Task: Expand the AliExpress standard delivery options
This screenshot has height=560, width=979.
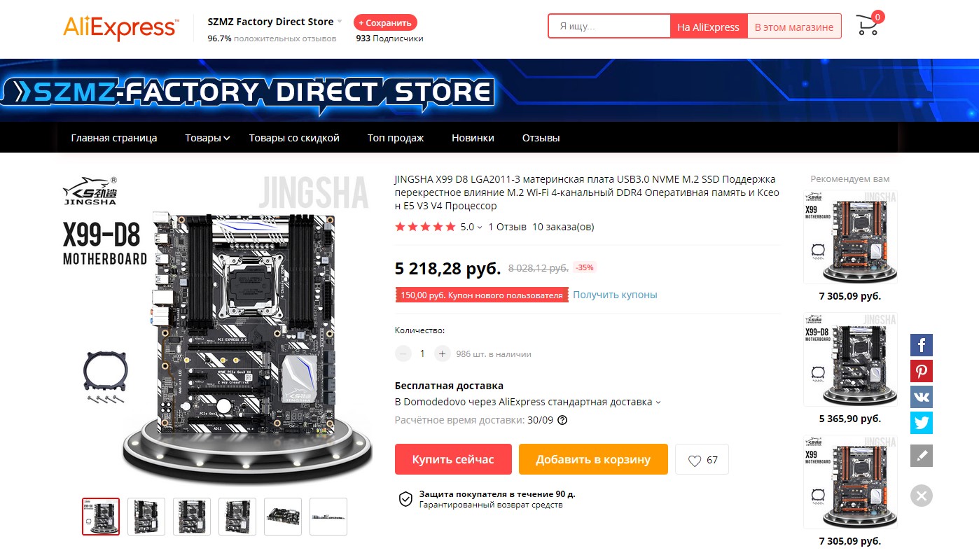Action: tap(658, 402)
